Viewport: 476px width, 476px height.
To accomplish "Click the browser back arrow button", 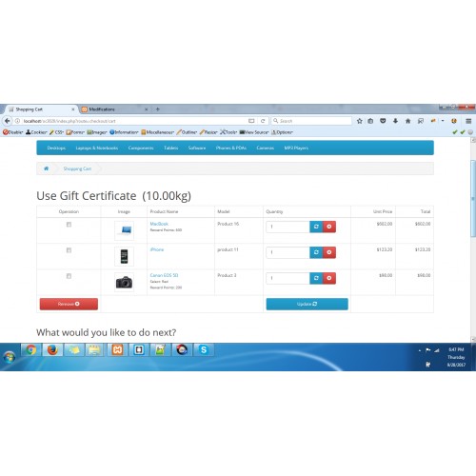I will 8,121.
